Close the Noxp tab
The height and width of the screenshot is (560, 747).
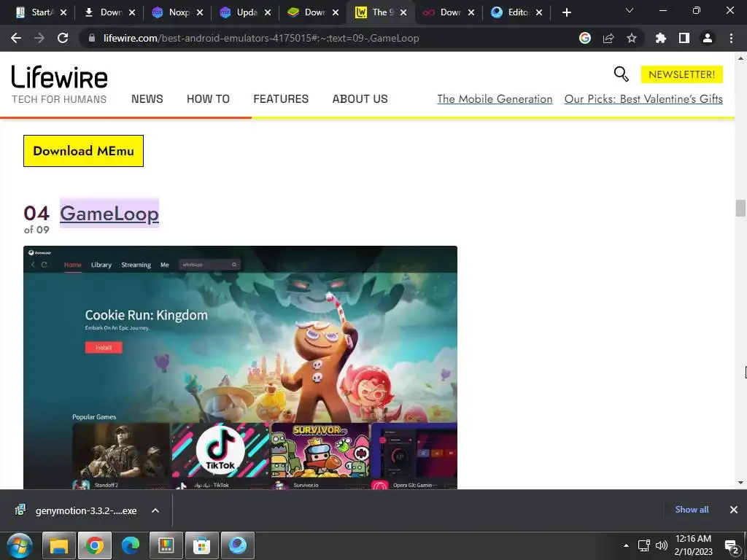pyautogui.click(x=200, y=12)
